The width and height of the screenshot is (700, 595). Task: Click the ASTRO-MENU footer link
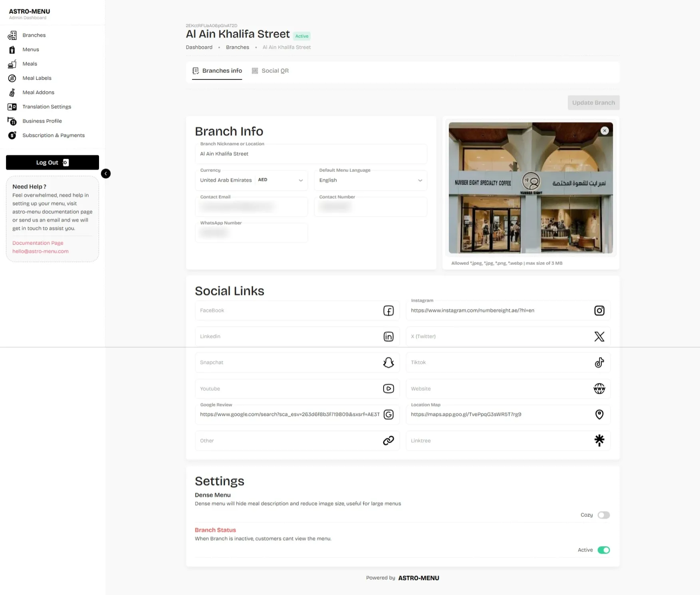coord(418,578)
